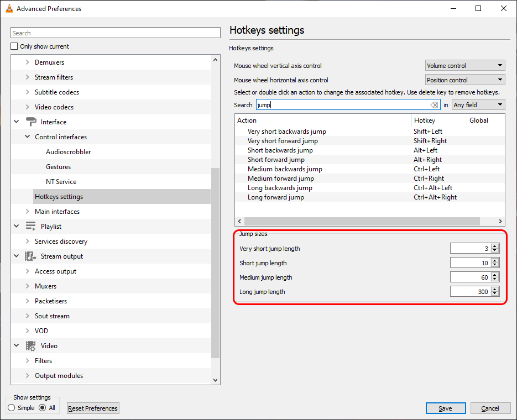This screenshot has height=420, width=517.
Task: Expand the Packetisers node
Action: (27, 301)
